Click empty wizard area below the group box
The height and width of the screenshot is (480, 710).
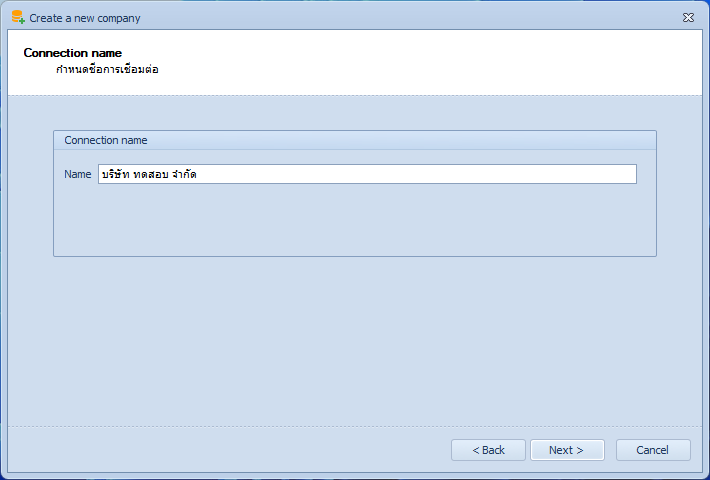point(355,340)
